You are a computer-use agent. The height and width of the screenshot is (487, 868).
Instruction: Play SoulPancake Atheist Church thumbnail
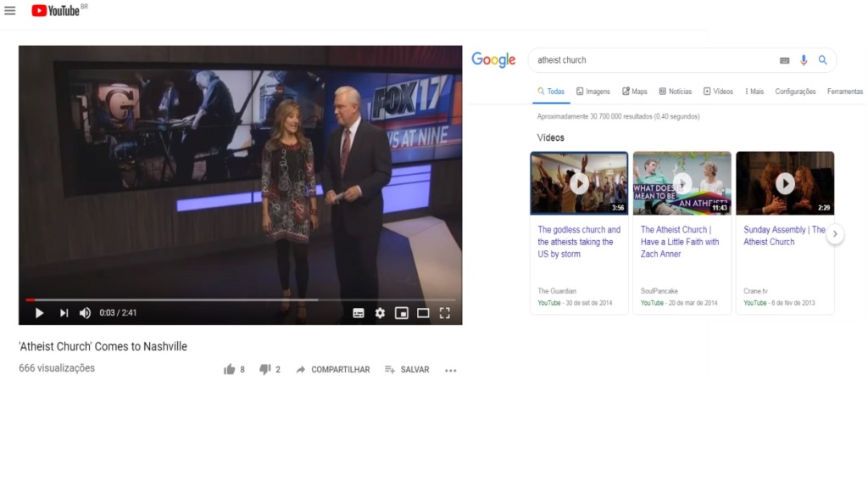682,183
